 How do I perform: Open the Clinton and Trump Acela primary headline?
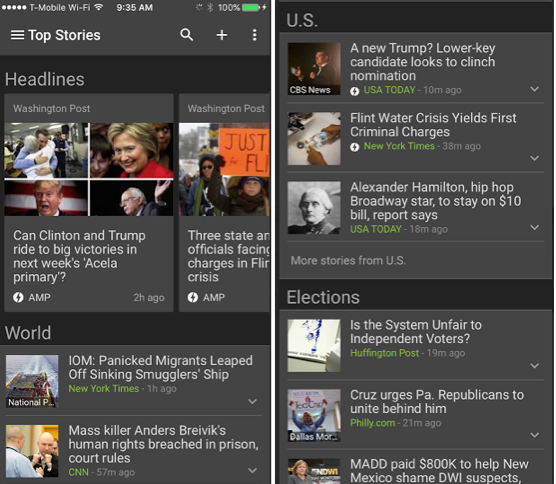tap(79, 256)
